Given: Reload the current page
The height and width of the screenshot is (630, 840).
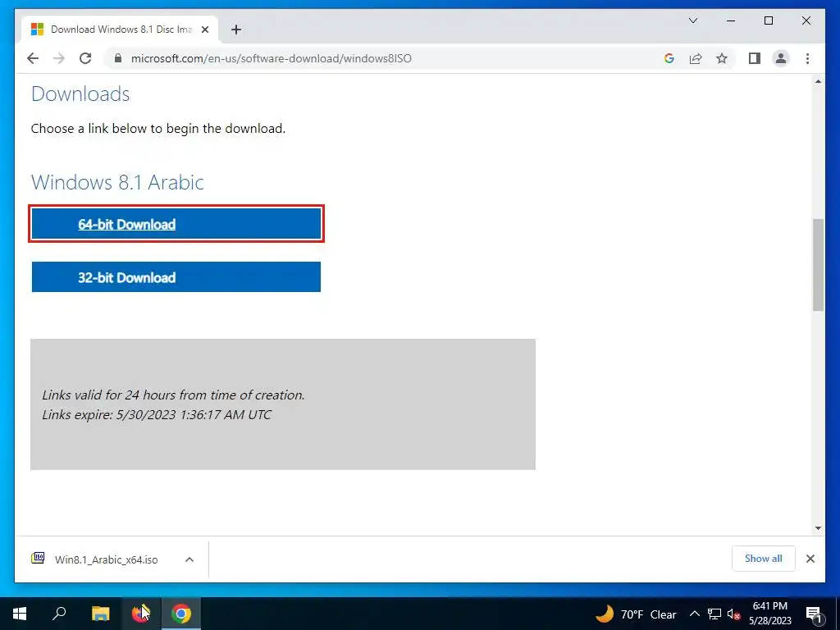Looking at the screenshot, I should (x=85, y=58).
